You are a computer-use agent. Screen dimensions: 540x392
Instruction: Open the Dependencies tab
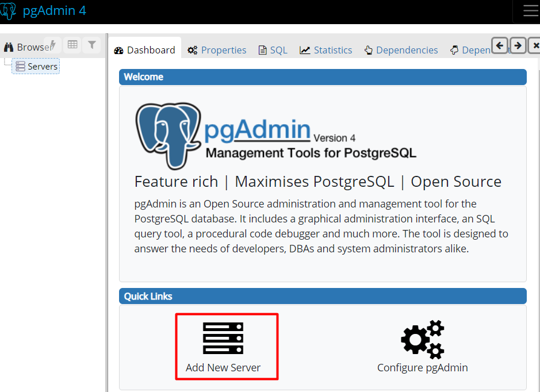pyautogui.click(x=401, y=50)
